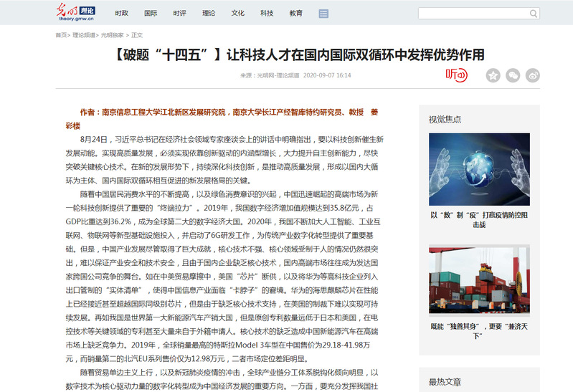573x392 pixels.
Task: Open the more-channels list icon in navigation
Action: pyautogui.click(x=323, y=14)
